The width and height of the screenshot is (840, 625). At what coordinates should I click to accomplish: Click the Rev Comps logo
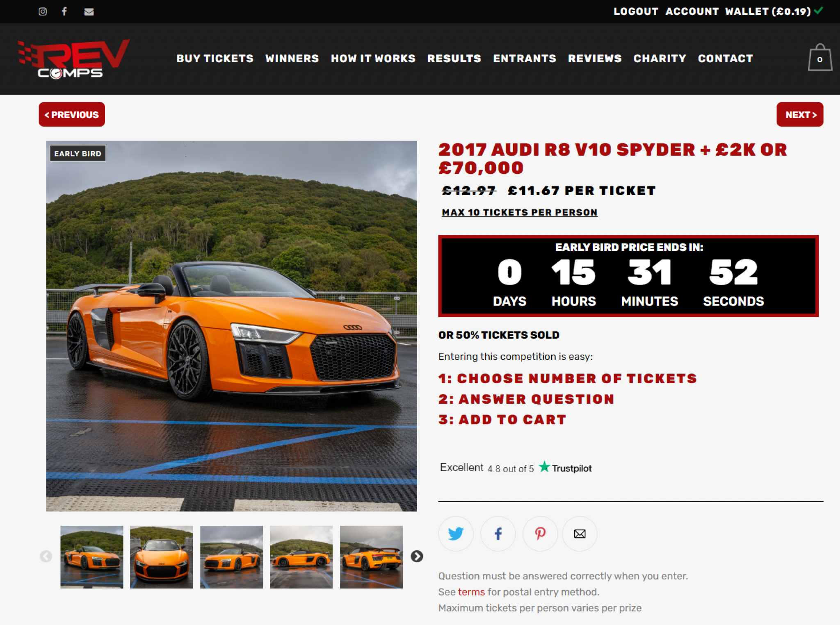click(74, 59)
